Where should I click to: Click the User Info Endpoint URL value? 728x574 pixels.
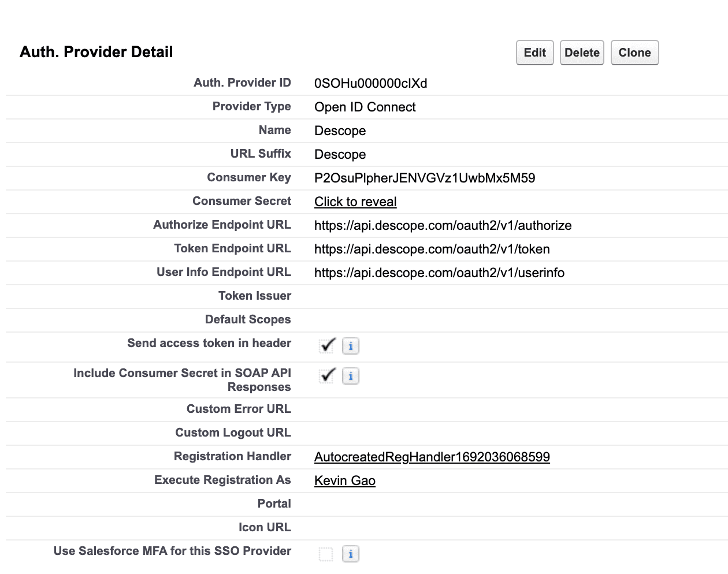pyautogui.click(x=439, y=273)
